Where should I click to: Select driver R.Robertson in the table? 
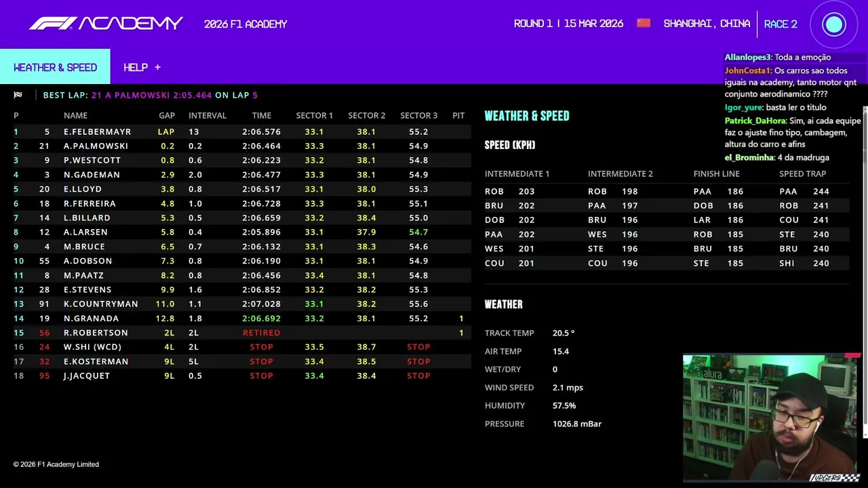tap(96, 333)
